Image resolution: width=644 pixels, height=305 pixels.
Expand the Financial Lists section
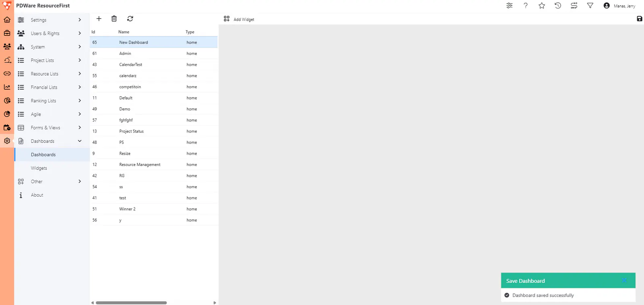[x=52, y=87]
